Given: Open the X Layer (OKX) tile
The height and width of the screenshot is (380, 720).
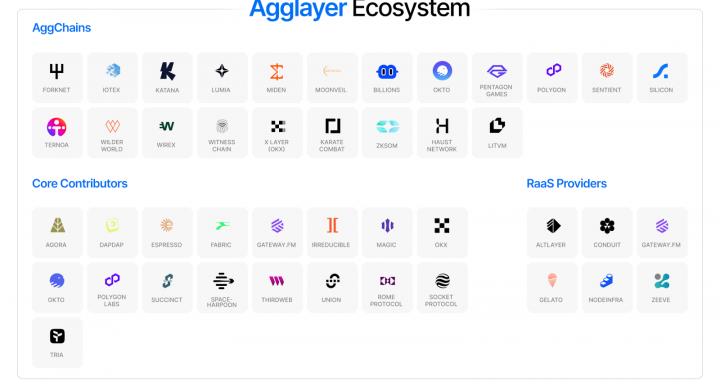Looking at the screenshot, I should 277,133.
